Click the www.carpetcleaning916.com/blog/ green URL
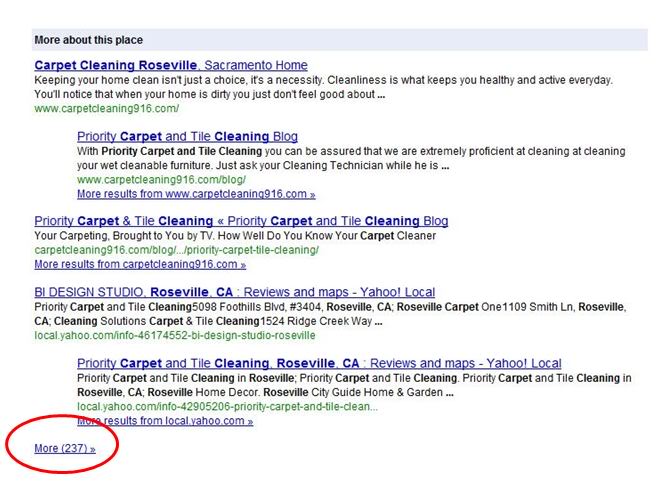This screenshot has height=482, width=665. (161, 179)
